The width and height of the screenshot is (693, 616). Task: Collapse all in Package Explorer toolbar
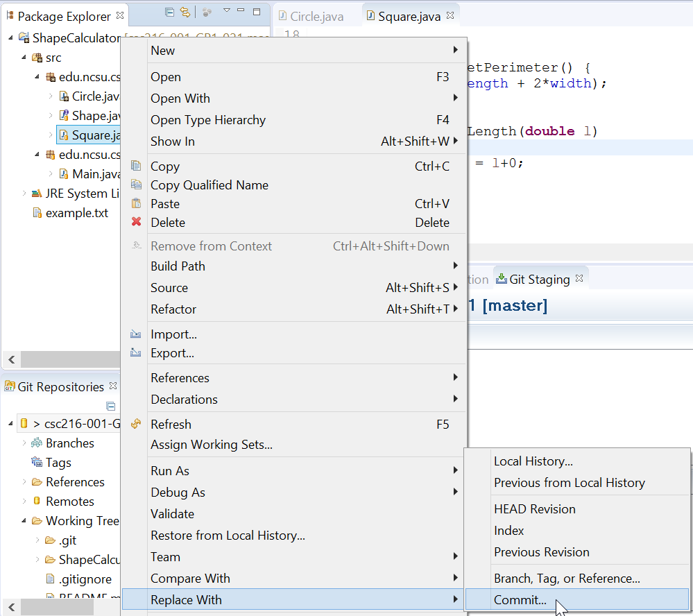169,12
